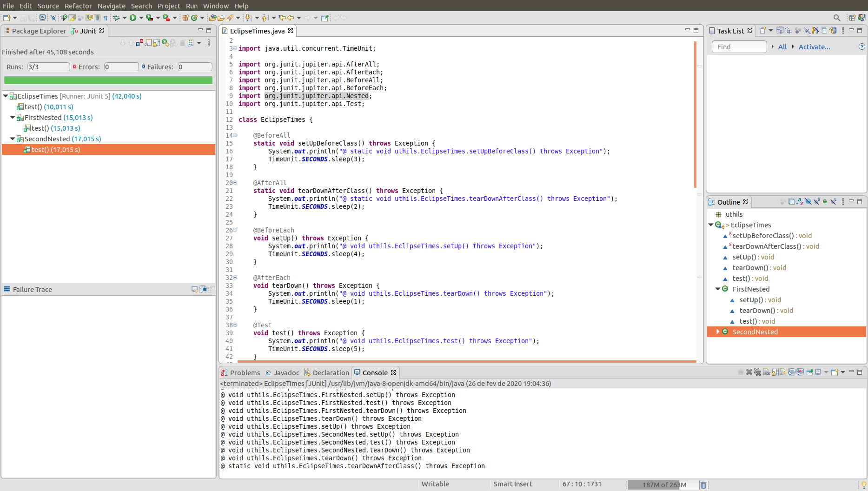Screen dimensions: 868x491
Task: Toggle Hide Fields in Outline toolbar
Action: (808, 202)
